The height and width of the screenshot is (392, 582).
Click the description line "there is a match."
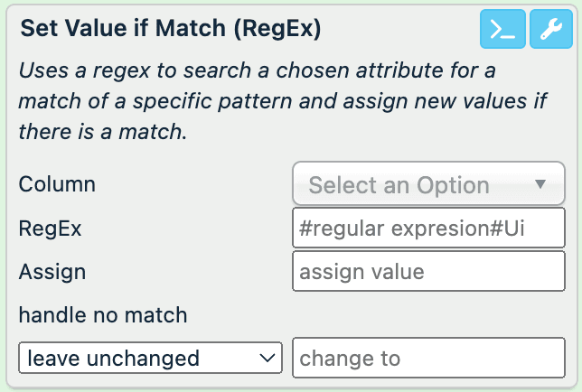coord(102,131)
